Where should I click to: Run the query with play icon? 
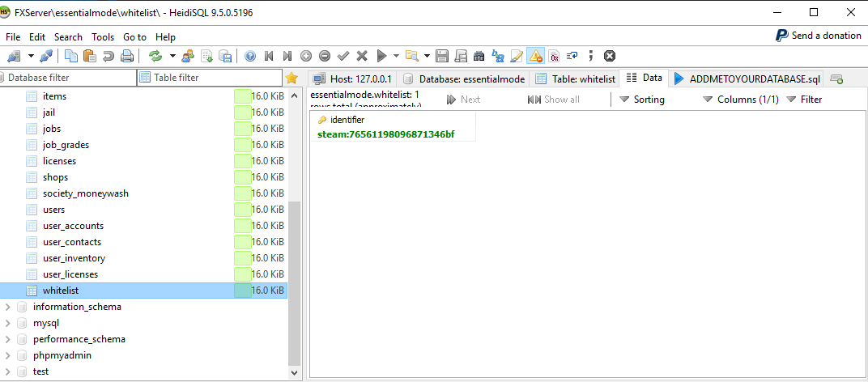tap(381, 56)
